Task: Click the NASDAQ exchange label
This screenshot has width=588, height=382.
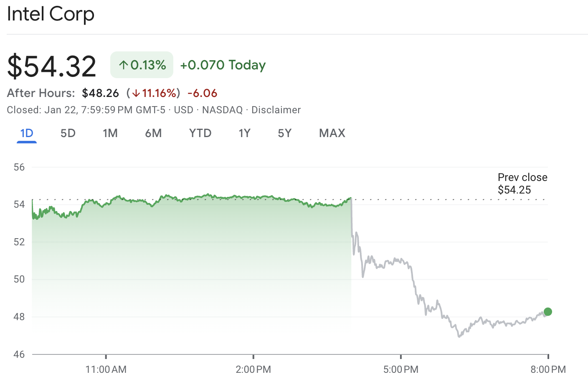Action: click(x=222, y=110)
